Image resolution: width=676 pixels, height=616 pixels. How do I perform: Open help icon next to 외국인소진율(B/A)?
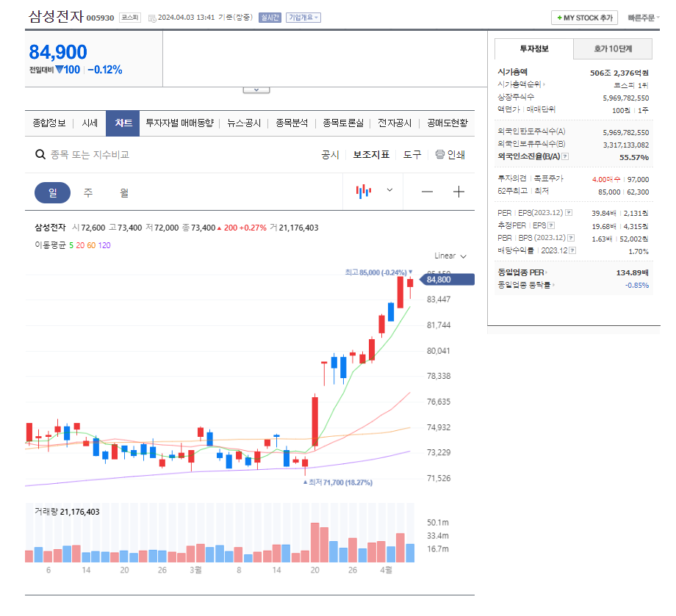click(565, 156)
